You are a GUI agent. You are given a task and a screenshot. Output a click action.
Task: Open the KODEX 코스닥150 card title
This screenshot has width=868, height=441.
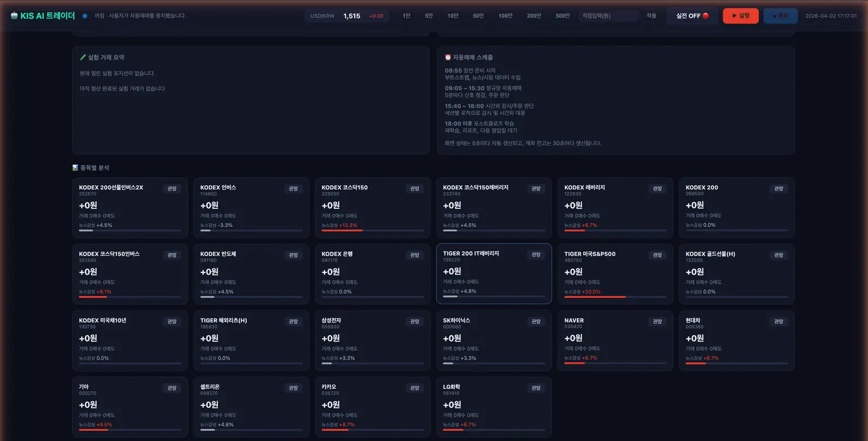344,188
